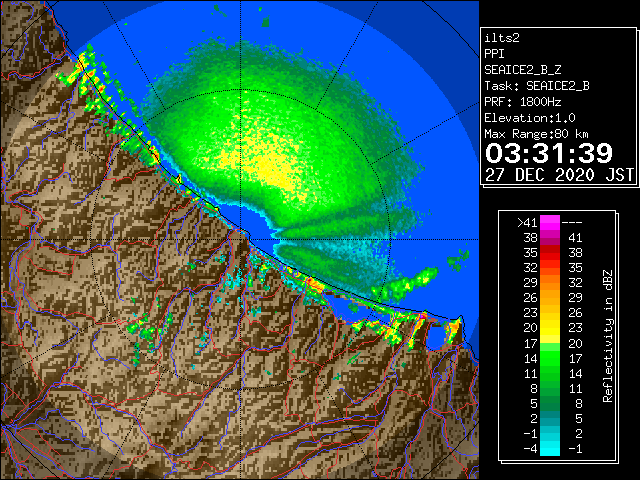Click the '>41' legend value
Screen dimensions: 640x480
coord(527,223)
